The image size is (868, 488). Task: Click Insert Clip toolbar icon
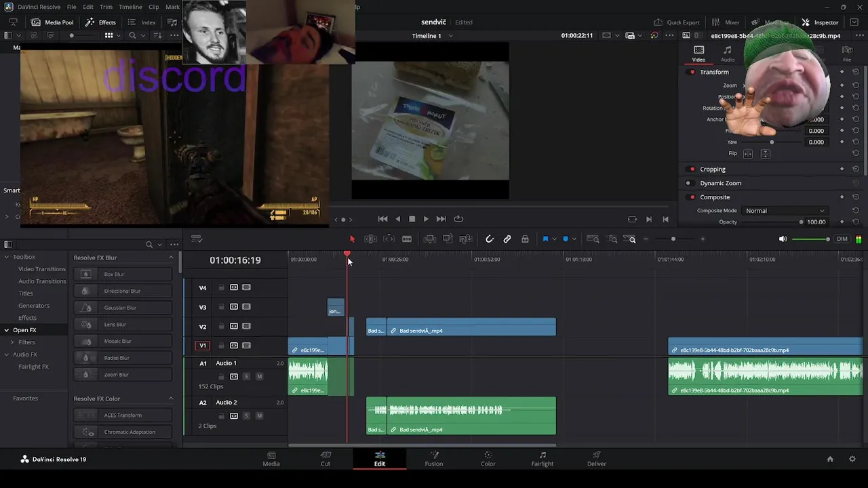pos(430,239)
